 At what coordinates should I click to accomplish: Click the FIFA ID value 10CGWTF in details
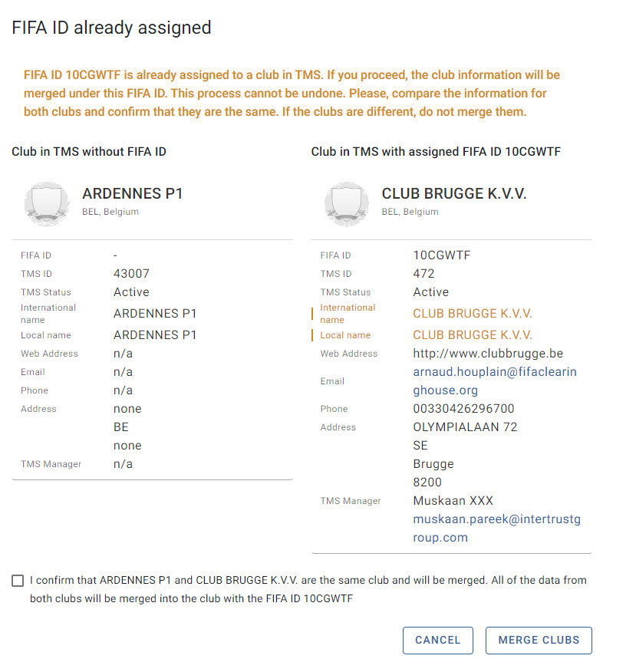(441, 255)
